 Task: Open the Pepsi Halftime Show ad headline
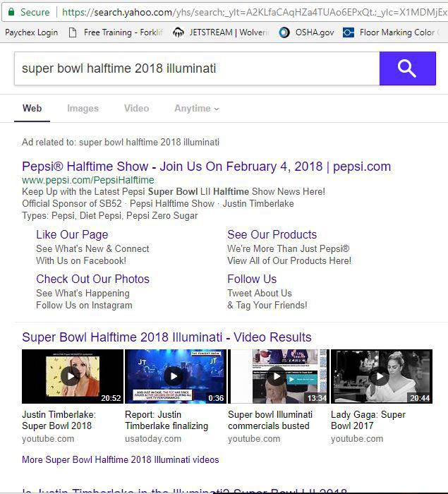point(206,167)
